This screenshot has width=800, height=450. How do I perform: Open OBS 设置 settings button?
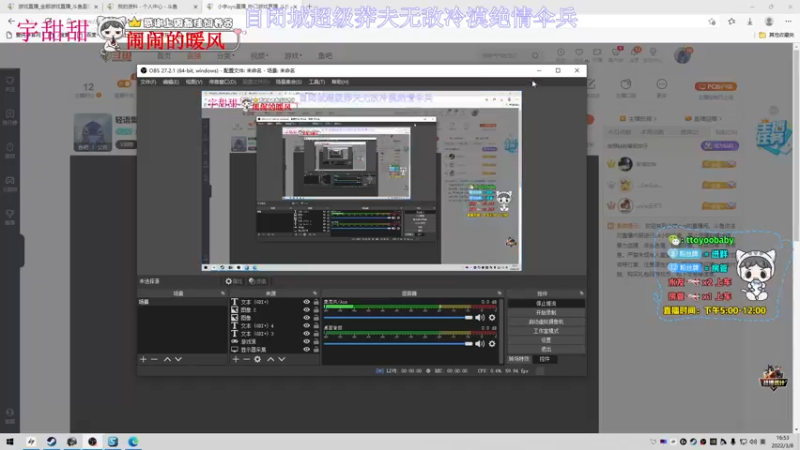pyautogui.click(x=546, y=340)
